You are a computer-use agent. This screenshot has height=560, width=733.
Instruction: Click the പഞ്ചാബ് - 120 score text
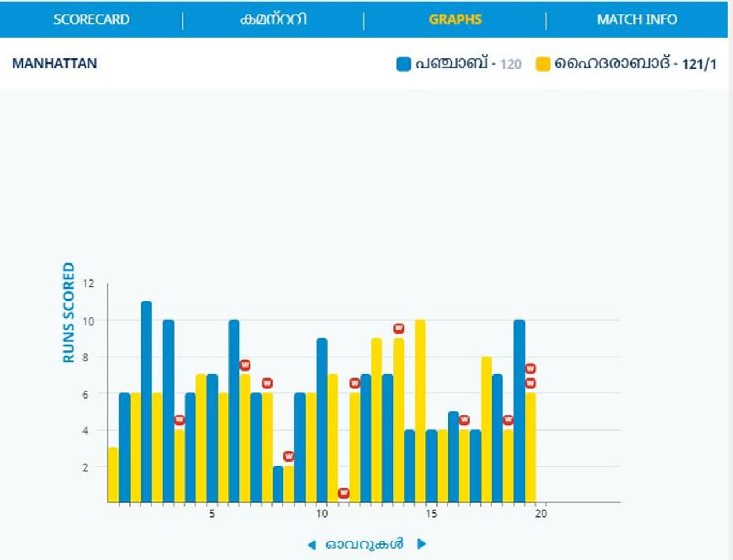(468, 64)
